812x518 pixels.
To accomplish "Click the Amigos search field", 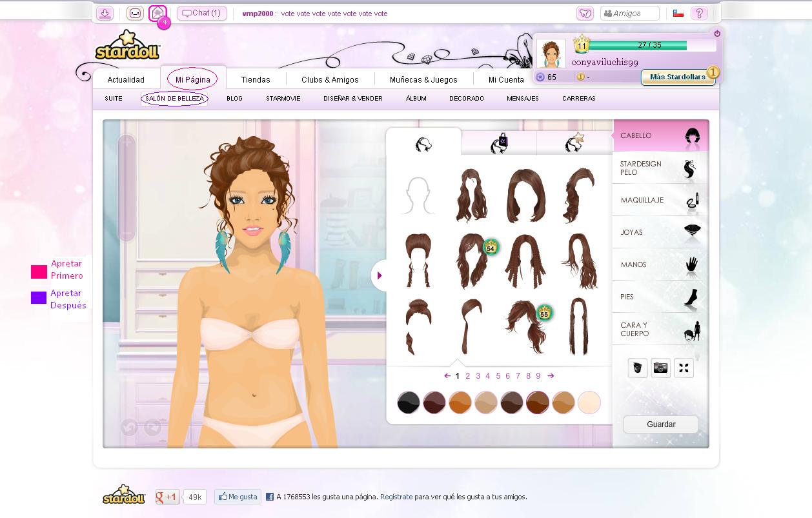I will point(629,13).
